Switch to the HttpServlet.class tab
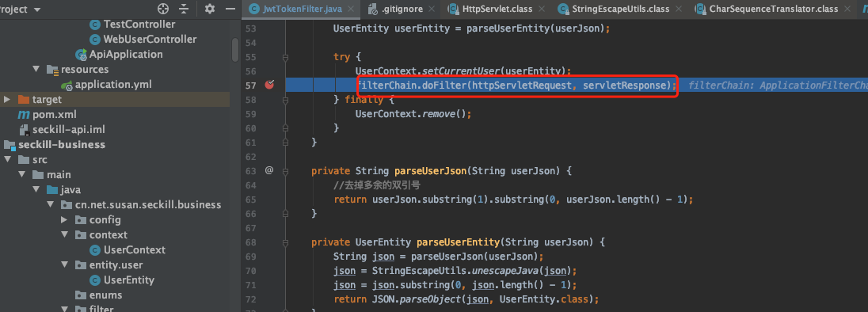The height and width of the screenshot is (312, 868). [x=497, y=9]
